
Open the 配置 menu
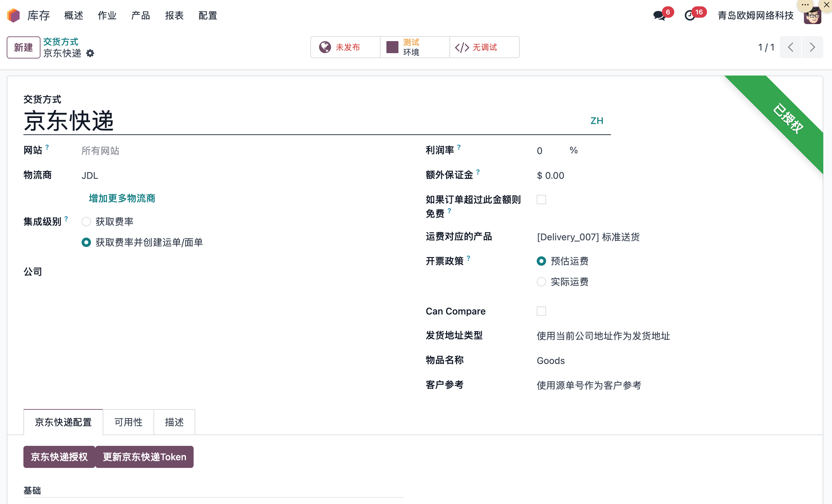pyautogui.click(x=207, y=15)
